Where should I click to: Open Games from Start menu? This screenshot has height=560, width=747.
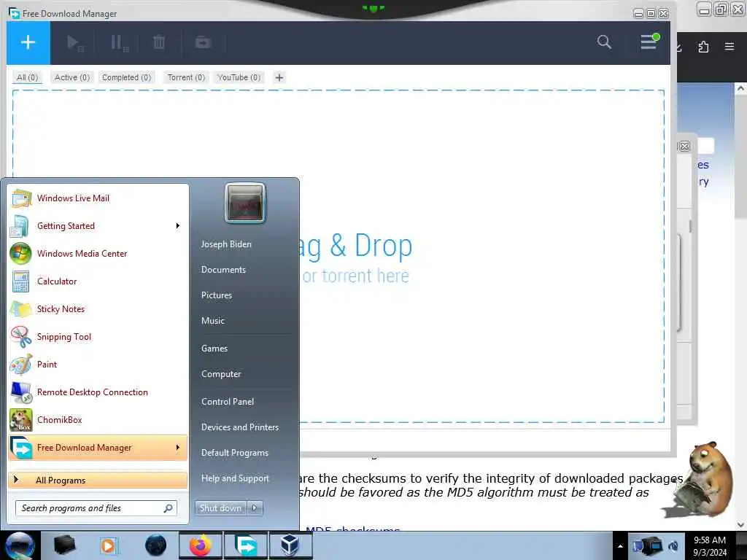pyautogui.click(x=214, y=349)
